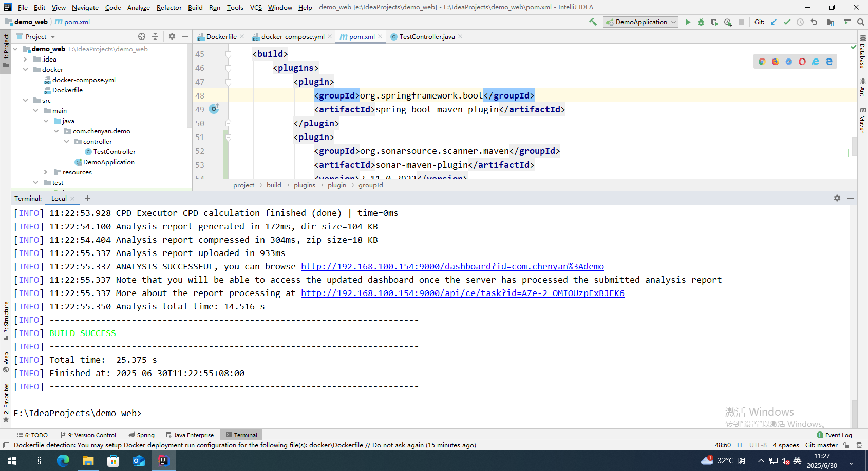Viewport: 868px width, 471px height.
Task: Preview in Firefox browser icon
Action: coord(776,62)
